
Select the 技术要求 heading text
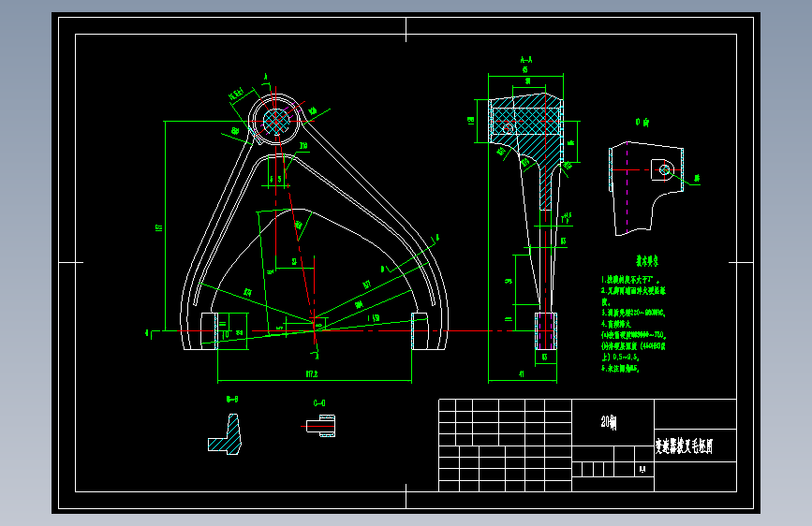click(x=647, y=261)
